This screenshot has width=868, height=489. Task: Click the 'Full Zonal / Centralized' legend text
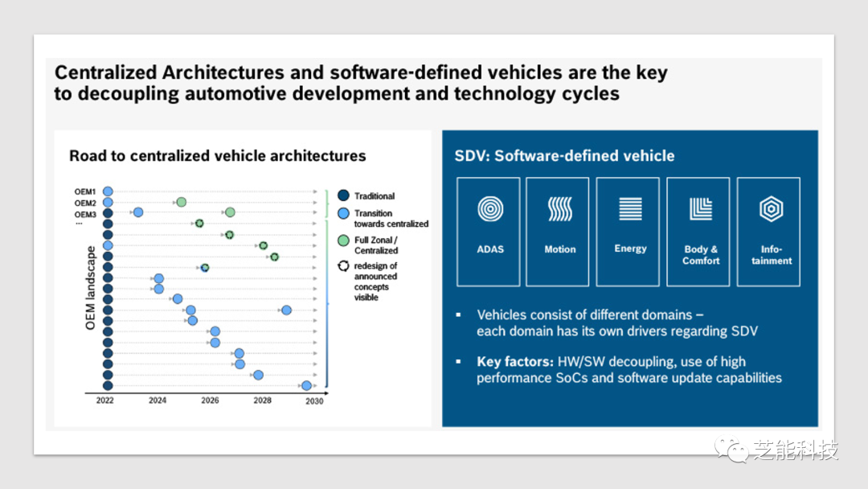point(376,245)
